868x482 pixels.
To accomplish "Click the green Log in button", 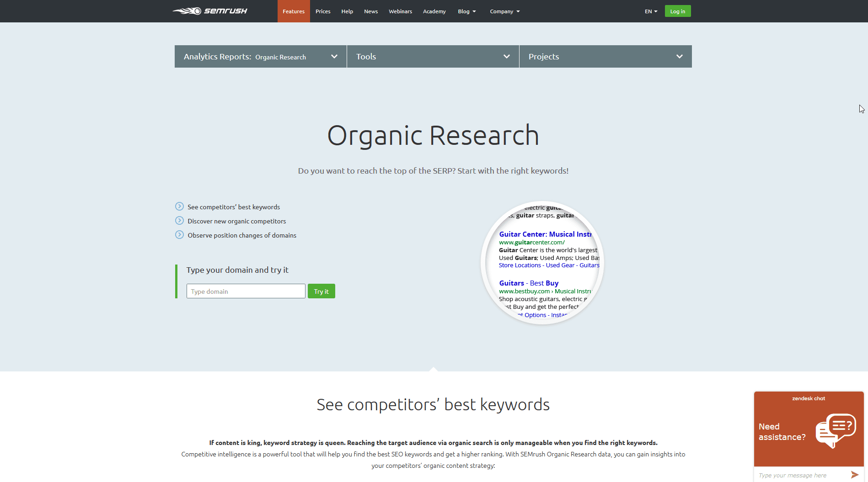I will point(677,11).
